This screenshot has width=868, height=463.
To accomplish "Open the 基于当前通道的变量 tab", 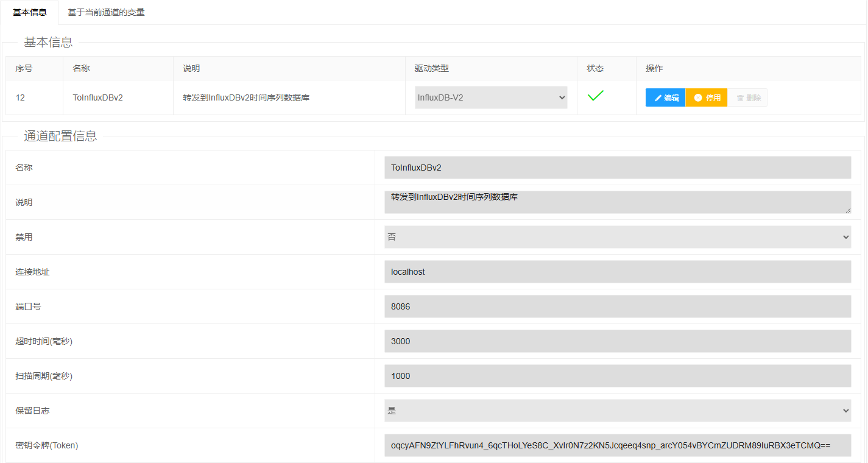I will [106, 12].
